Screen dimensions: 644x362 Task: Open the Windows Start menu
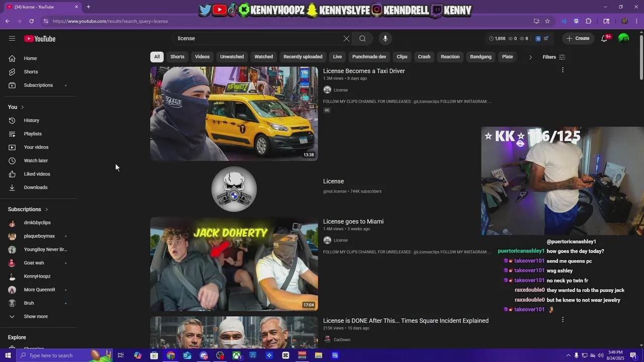click(x=8, y=355)
